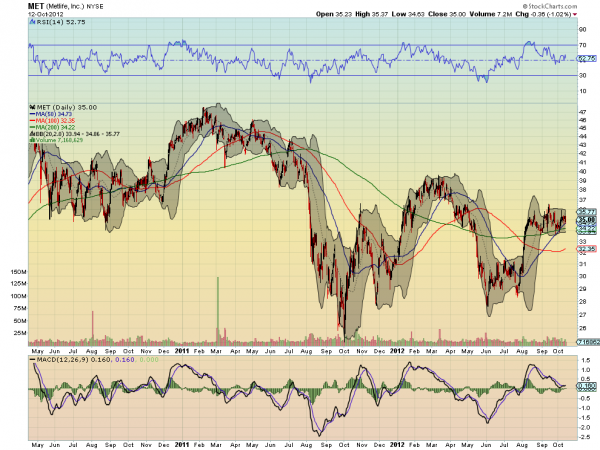Image resolution: width=600 pixels, height=450 pixels.
Task: Click the 25M volume axis label
Action: pos(20,333)
